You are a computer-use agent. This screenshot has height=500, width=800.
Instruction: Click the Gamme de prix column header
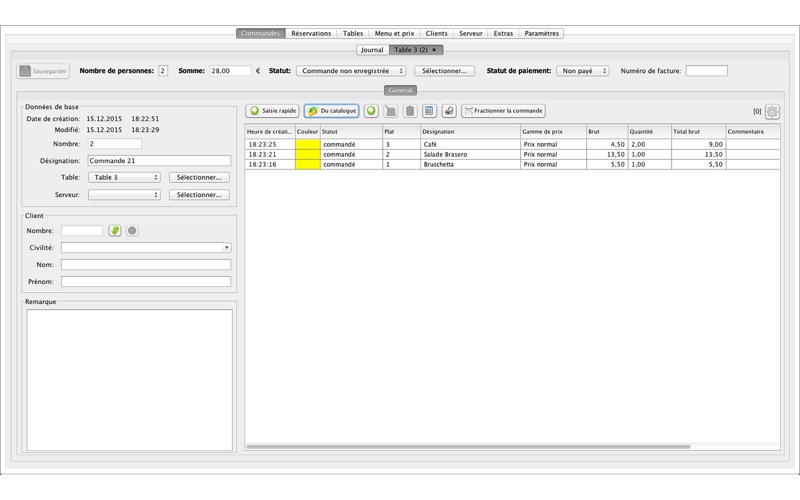(x=553, y=132)
